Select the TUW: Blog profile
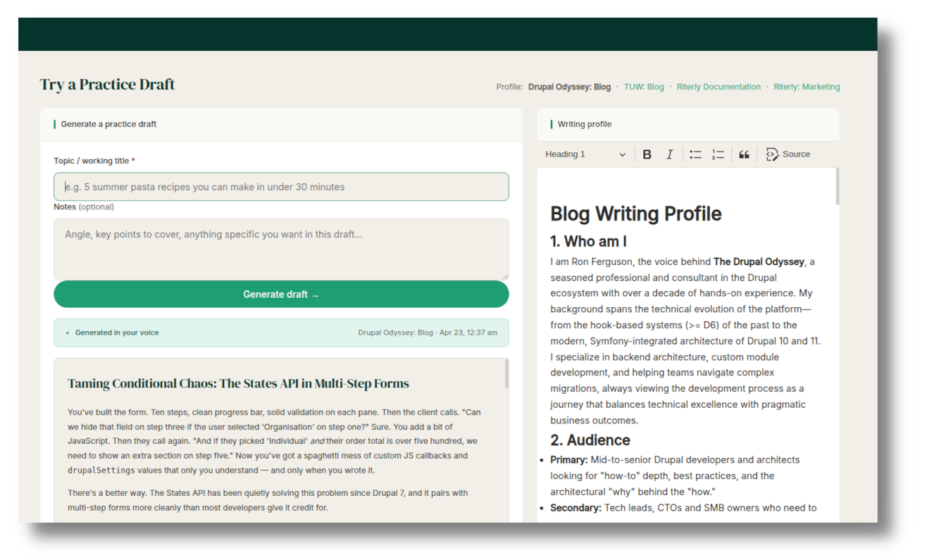Viewport: 927px width, 560px height. click(644, 87)
